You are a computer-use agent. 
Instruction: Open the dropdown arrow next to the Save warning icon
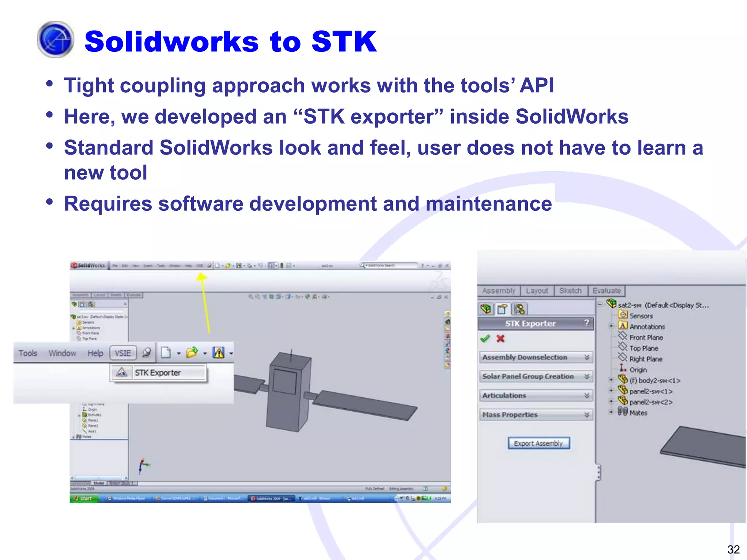pos(231,353)
